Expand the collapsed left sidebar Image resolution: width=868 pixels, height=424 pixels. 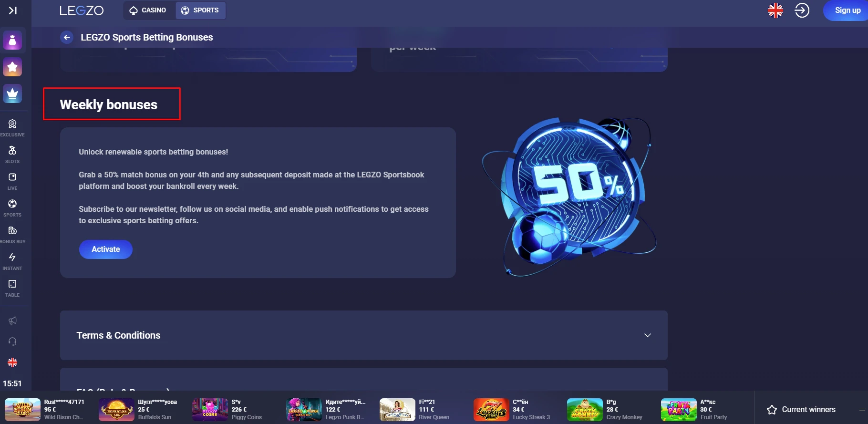pyautogui.click(x=13, y=10)
